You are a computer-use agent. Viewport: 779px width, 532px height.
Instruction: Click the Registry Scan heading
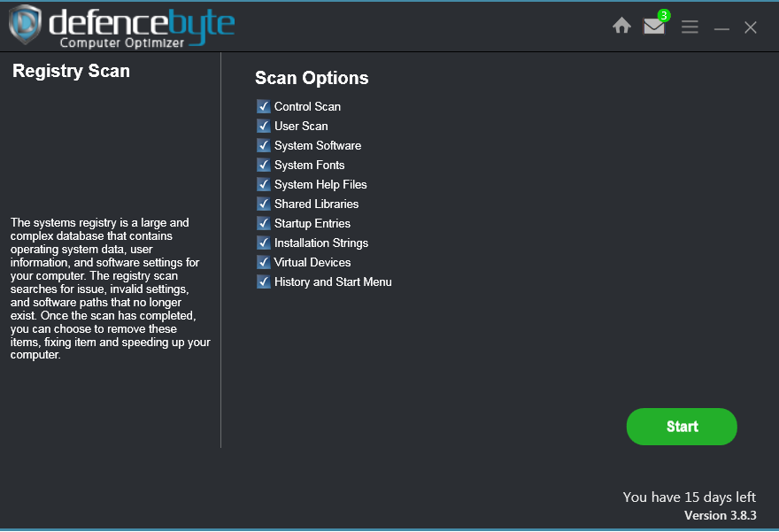click(71, 71)
